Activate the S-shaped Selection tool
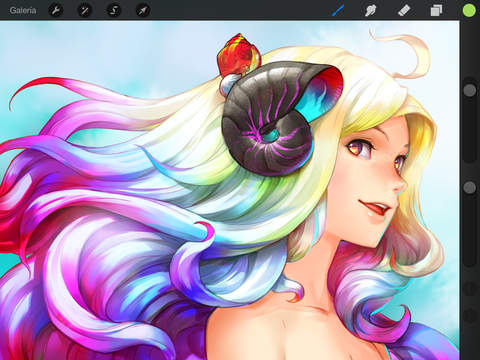 click(114, 10)
